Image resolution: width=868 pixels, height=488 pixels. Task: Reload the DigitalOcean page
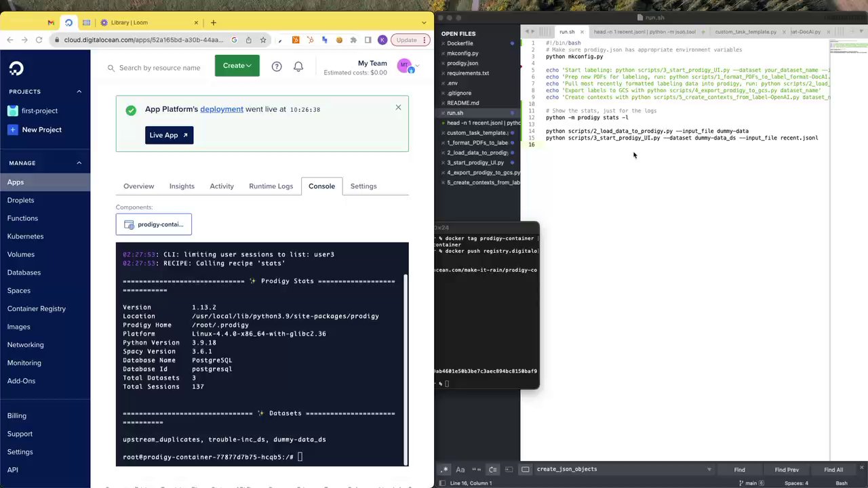click(39, 40)
